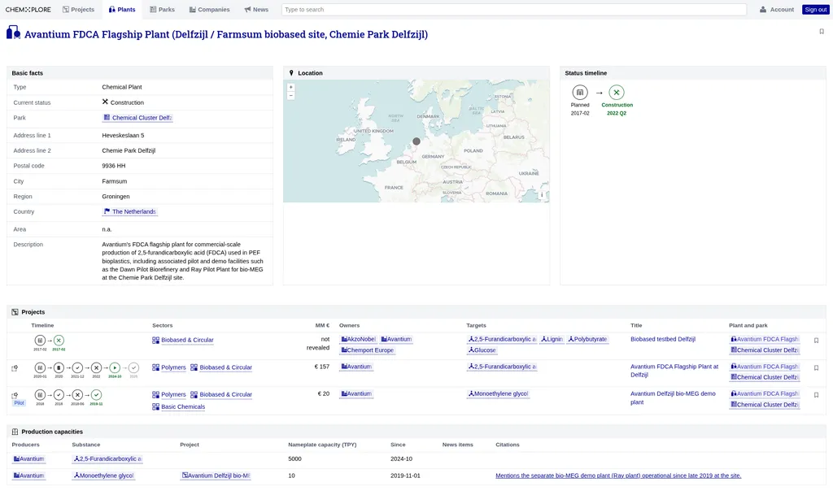
Task: Select the postal code 9936 HH
Action: (114, 166)
